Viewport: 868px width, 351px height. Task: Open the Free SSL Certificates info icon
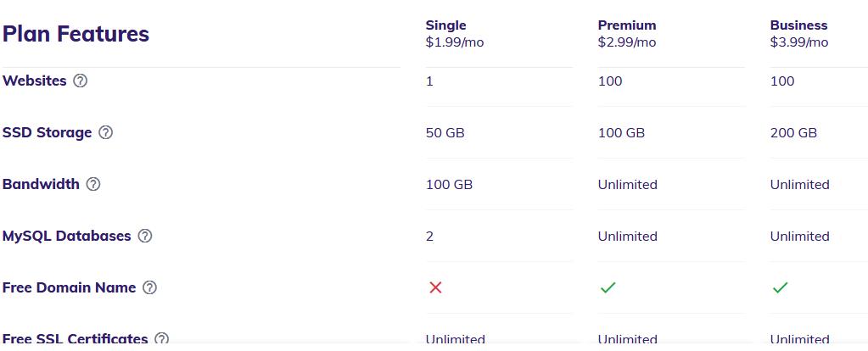click(162, 339)
